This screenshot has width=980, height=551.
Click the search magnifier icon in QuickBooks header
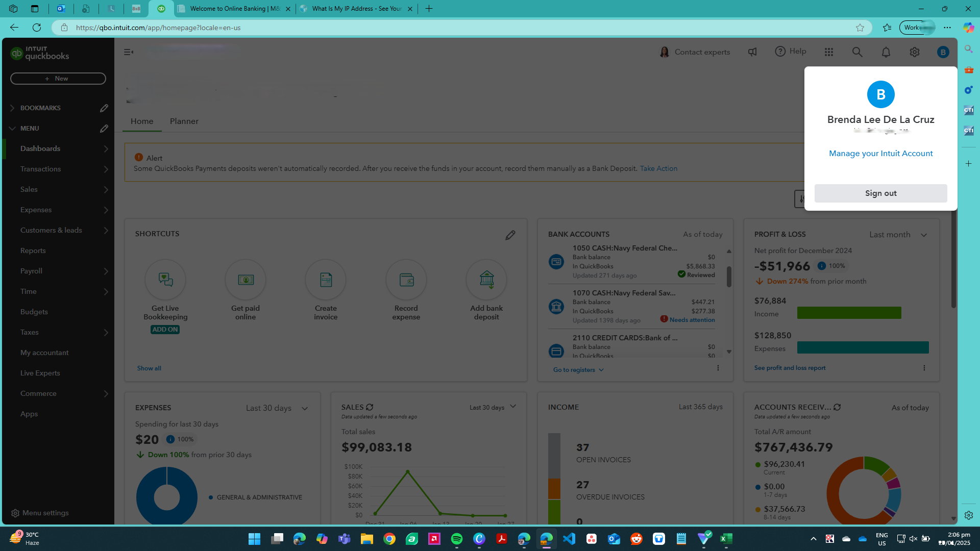tap(857, 52)
